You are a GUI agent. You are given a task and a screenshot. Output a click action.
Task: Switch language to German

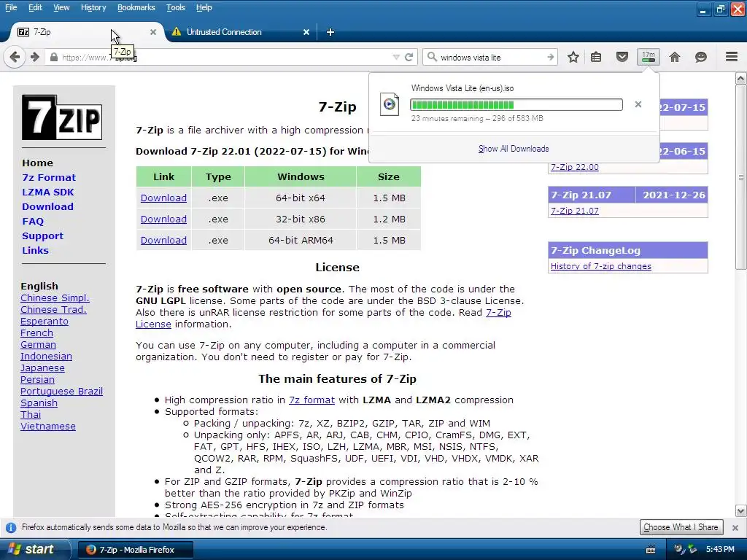38,345
